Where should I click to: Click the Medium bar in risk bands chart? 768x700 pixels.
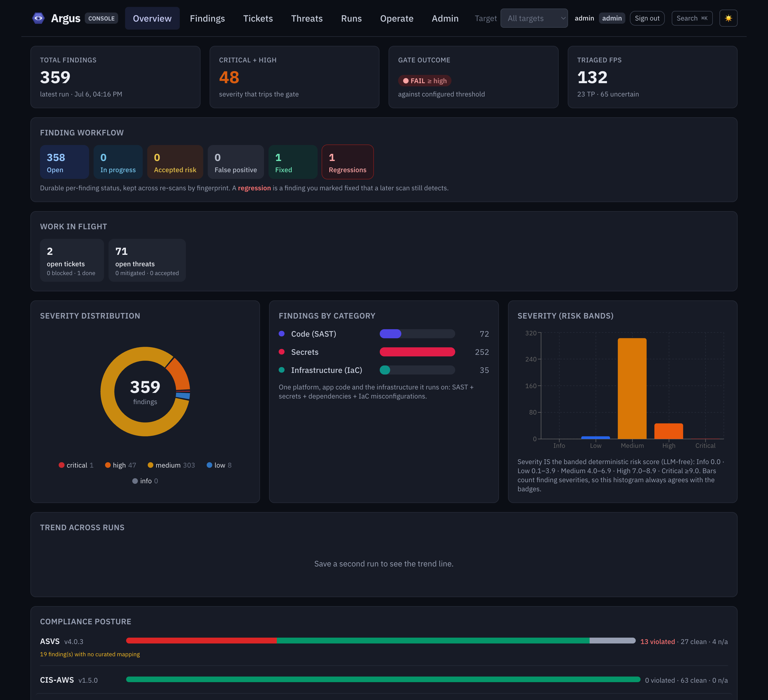[x=632, y=388]
